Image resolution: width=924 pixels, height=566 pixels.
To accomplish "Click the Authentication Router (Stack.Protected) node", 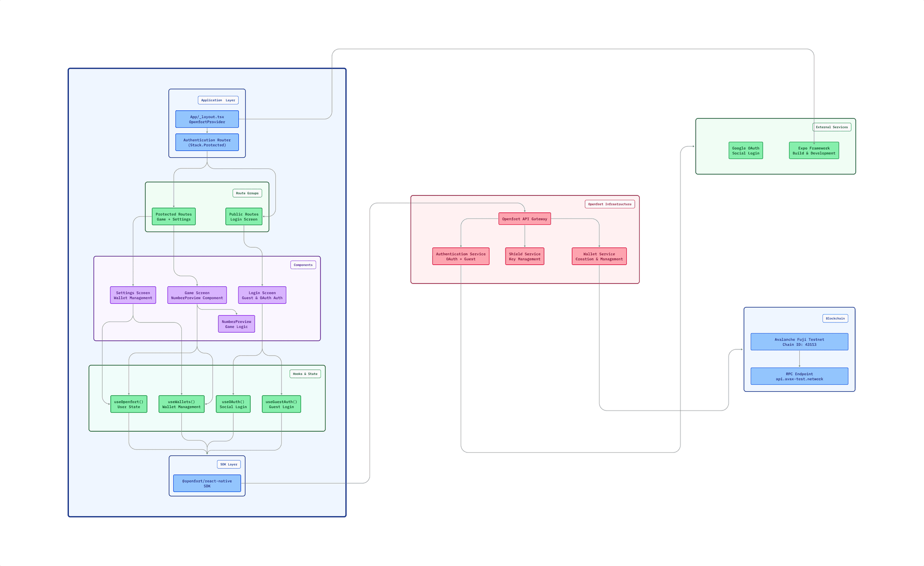I will point(206,142).
